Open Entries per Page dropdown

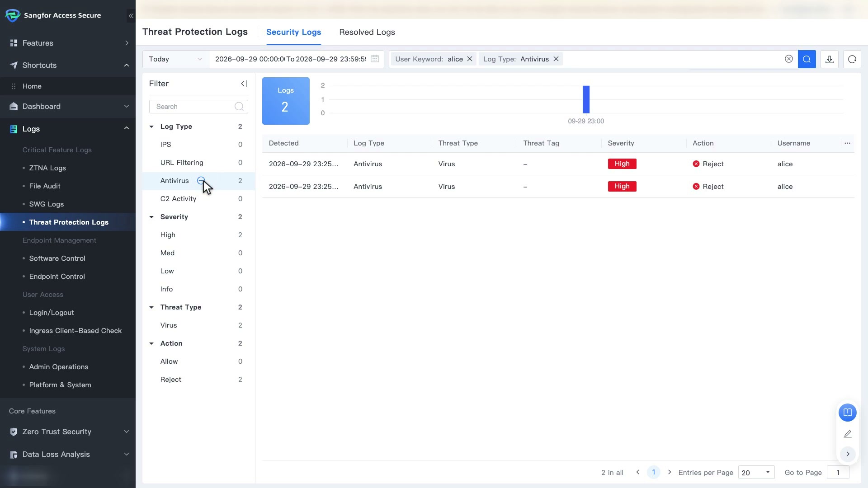(x=756, y=473)
